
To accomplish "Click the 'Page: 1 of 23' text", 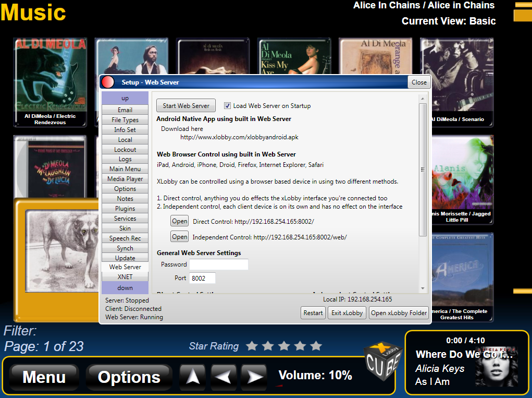I will (x=44, y=346).
